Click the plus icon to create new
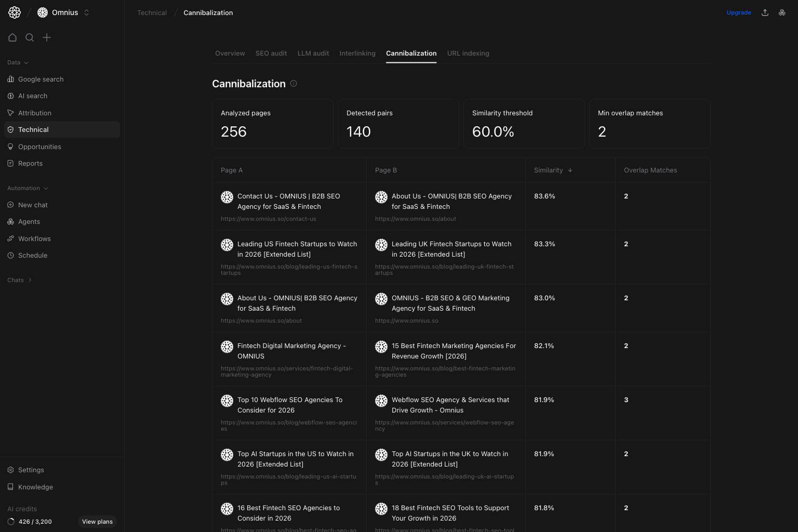The height and width of the screenshot is (532, 798). point(47,37)
